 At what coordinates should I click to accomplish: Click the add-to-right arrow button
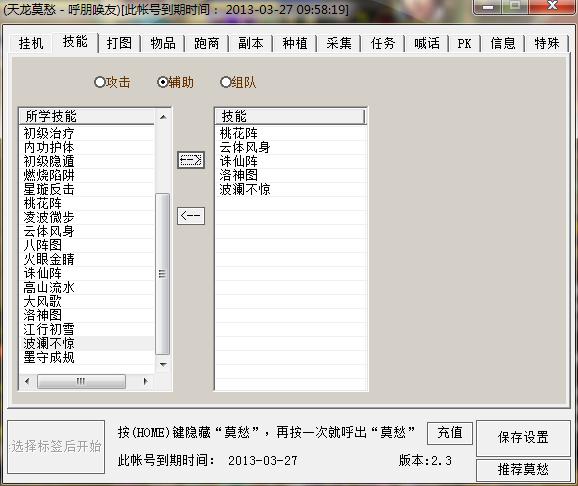click(191, 160)
